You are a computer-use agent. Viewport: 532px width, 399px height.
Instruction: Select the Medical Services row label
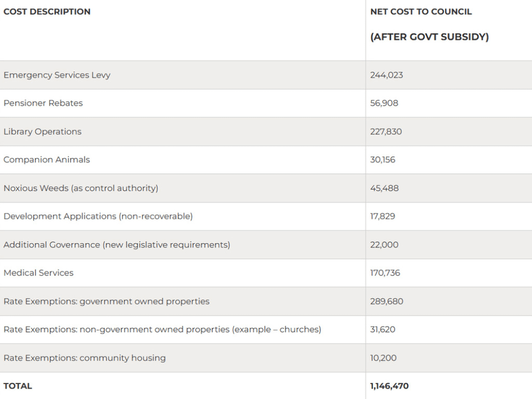[38, 273]
